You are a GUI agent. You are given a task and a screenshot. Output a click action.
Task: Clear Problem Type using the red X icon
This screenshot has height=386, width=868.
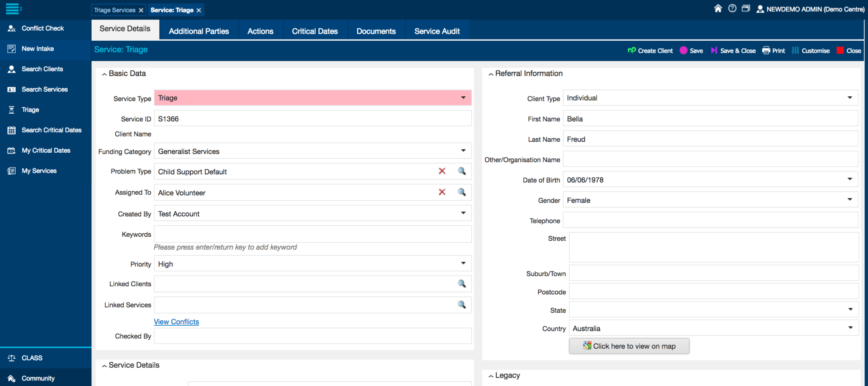(442, 171)
